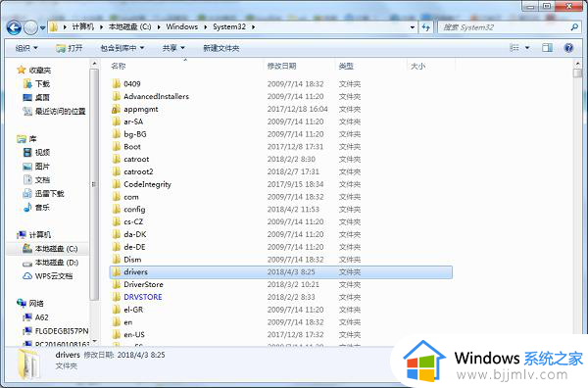The width and height of the screenshot is (588, 388).
Task: Click the Back navigation arrow button
Action: tap(14, 27)
